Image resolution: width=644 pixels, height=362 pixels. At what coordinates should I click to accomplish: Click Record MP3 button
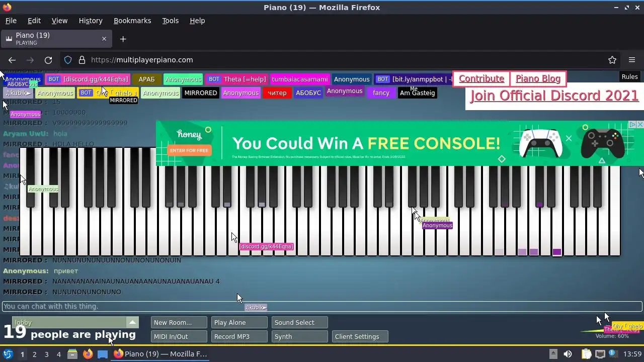click(239, 337)
